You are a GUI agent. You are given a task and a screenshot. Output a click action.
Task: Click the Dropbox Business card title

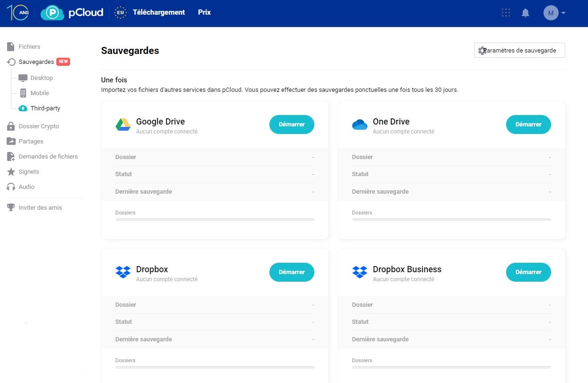tap(407, 269)
